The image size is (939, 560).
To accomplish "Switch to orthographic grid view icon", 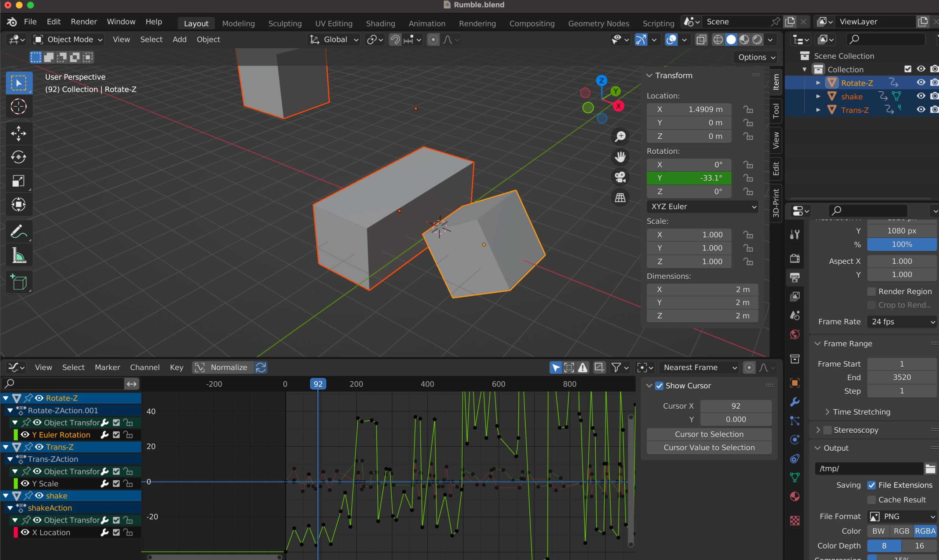I will 620,197.
